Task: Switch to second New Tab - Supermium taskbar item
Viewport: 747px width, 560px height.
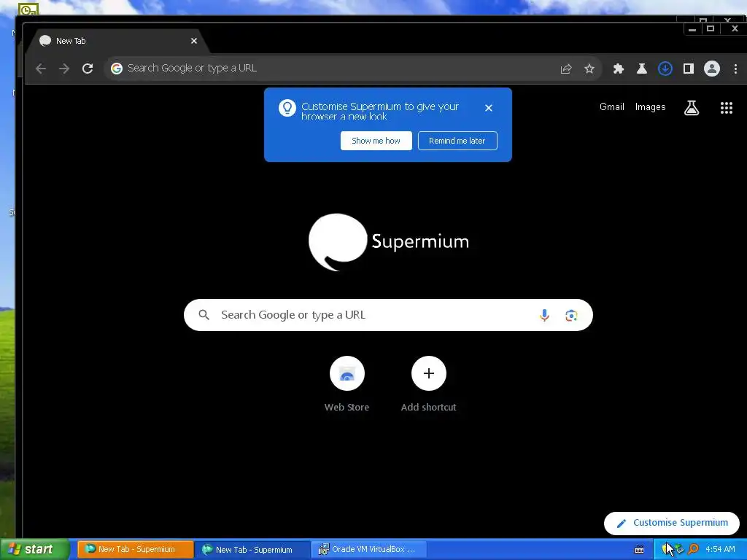Action: coord(252,550)
